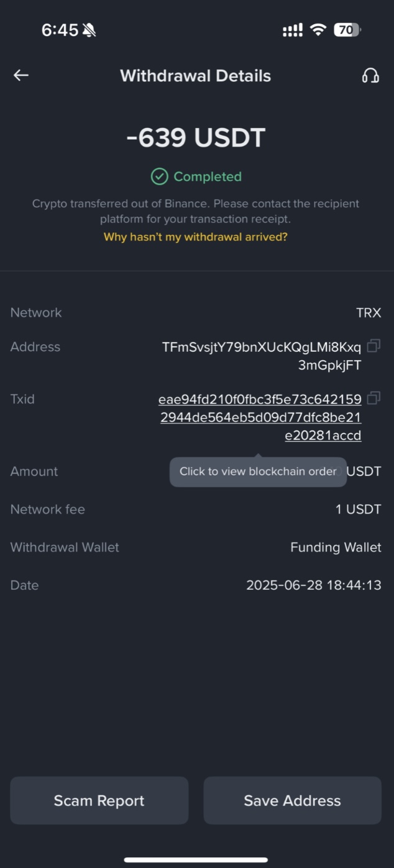The height and width of the screenshot is (868, 394).
Task: Copy the withdrawal address
Action: [x=373, y=345]
